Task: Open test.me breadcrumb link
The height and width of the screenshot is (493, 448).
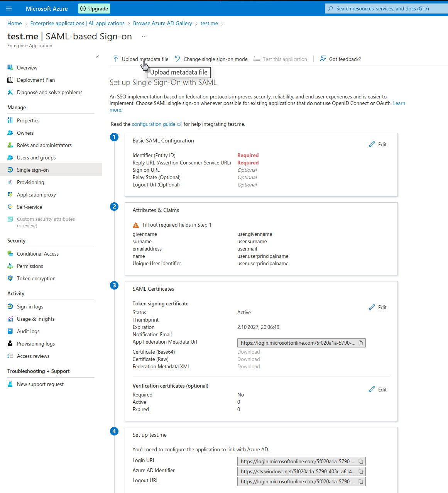Action: point(209,23)
